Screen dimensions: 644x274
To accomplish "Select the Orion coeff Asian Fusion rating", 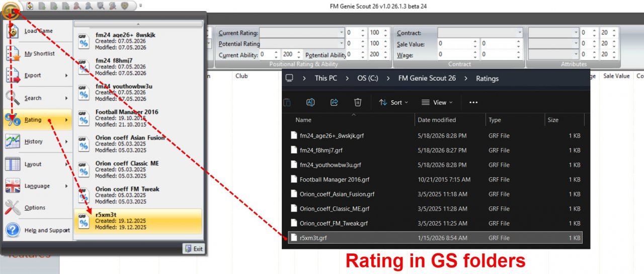I will [138, 144].
